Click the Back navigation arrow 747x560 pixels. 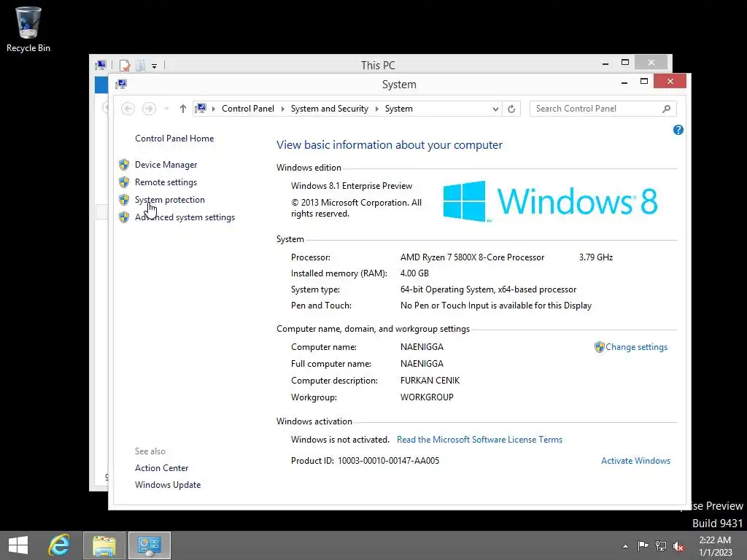point(128,109)
